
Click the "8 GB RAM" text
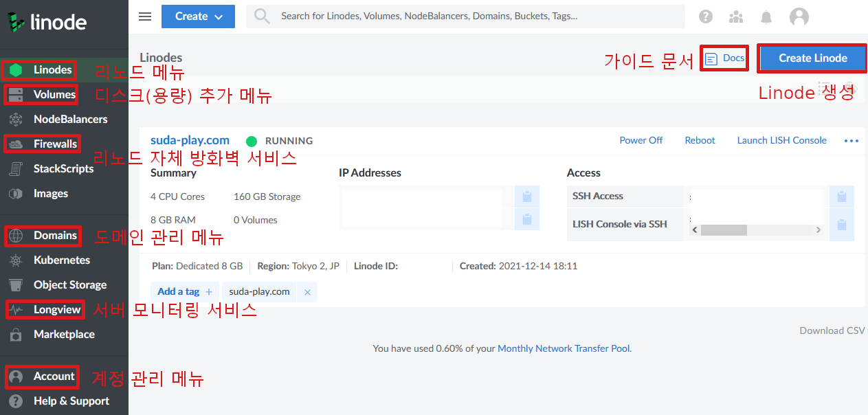(x=173, y=220)
